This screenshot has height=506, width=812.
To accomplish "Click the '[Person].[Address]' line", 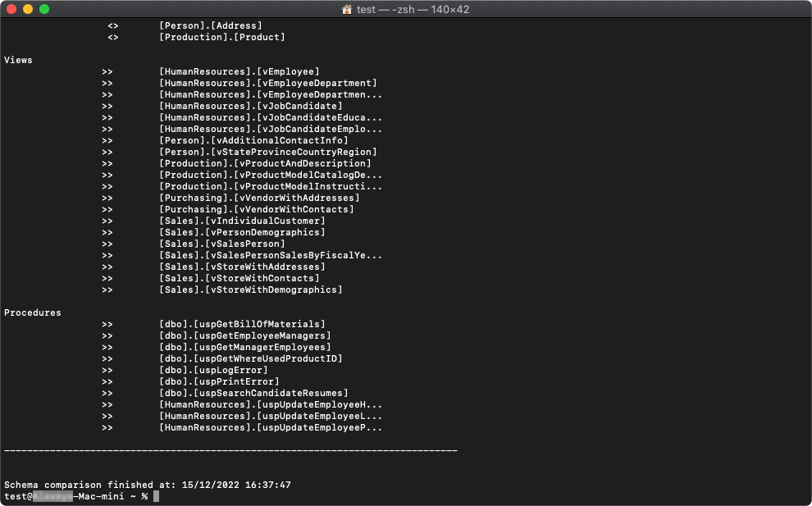I will (211, 25).
